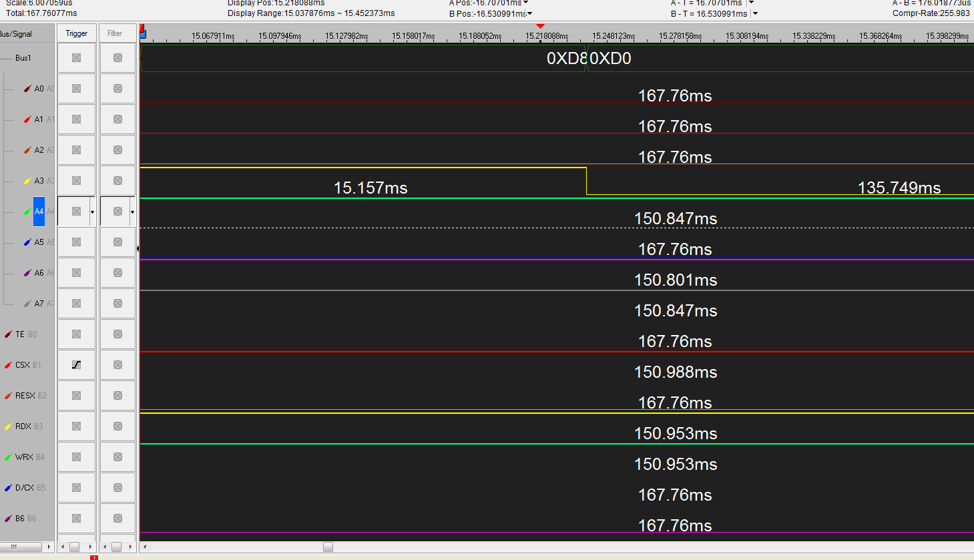Viewport: 974px width, 560px height.
Task: Click the A0 trigger condition icon
Action: tap(76, 89)
